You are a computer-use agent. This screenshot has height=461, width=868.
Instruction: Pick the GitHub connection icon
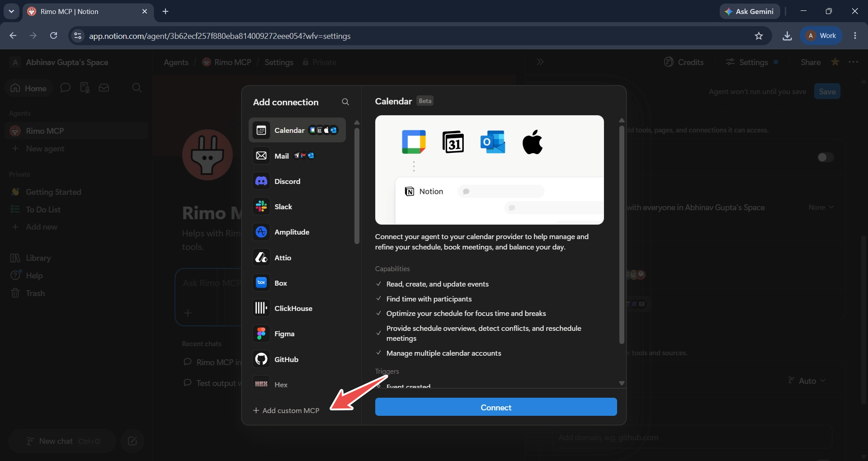point(261,359)
